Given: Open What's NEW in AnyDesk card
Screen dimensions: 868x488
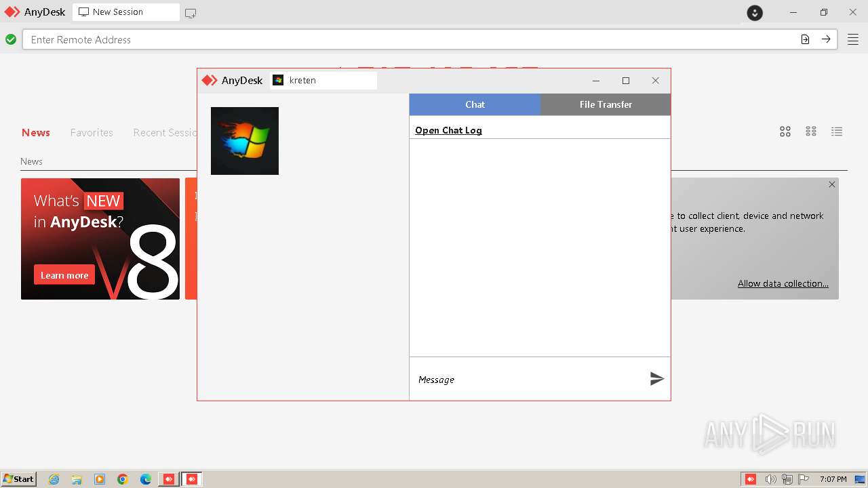Looking at the screenshot, I should tap(100, 239).
